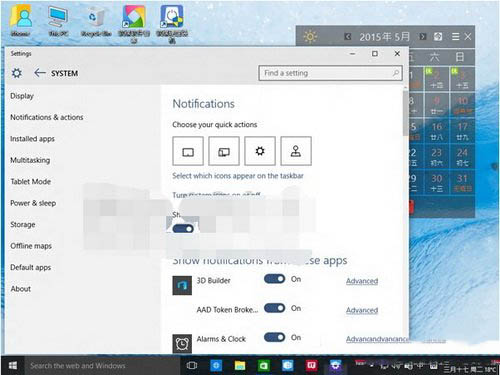Select day 31 in the calendar widget

pyautogui.click(x=462, y=183)
